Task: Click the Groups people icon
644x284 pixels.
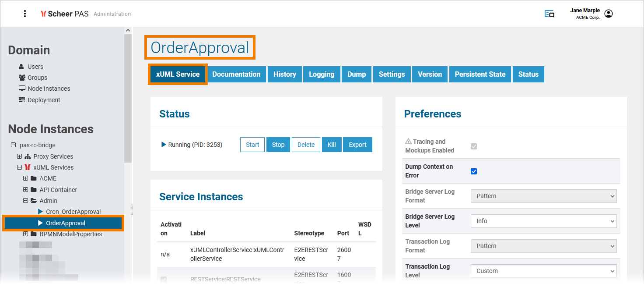Action: (x=22, y=78)
